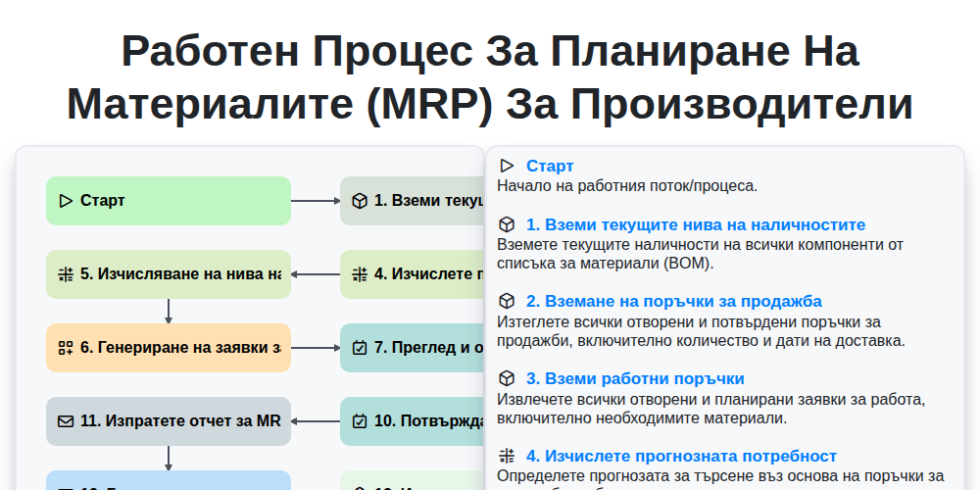Click the description Извлечете всички отворени и планирани заявки
The height and width of the screenshot is (490, 980).
click(x=710, y=408)
